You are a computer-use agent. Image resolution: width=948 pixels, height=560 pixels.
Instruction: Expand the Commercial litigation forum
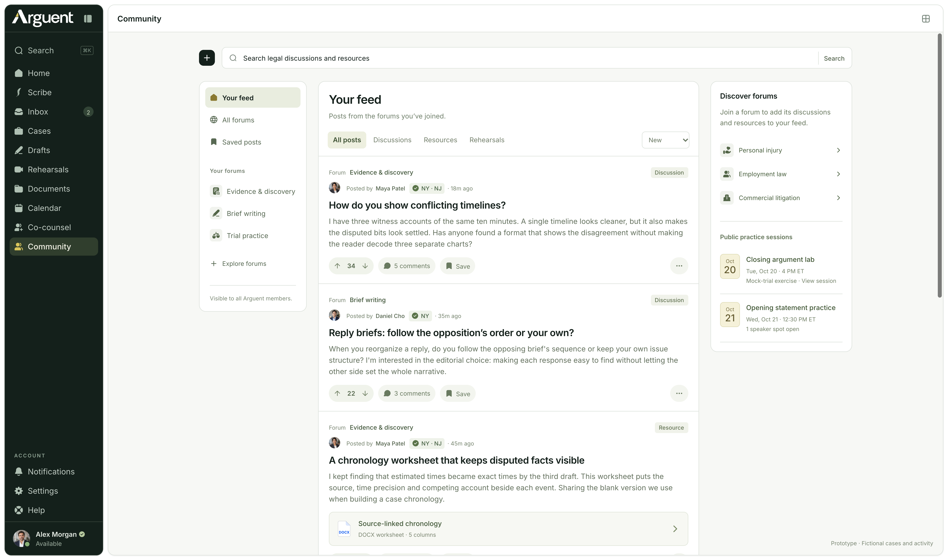[x=781, y=198]
